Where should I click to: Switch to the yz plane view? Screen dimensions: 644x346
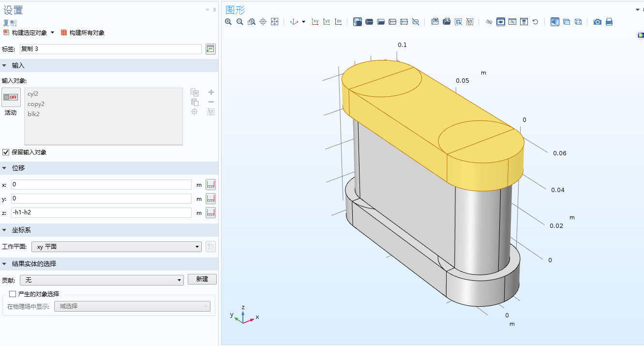[327, 22]
